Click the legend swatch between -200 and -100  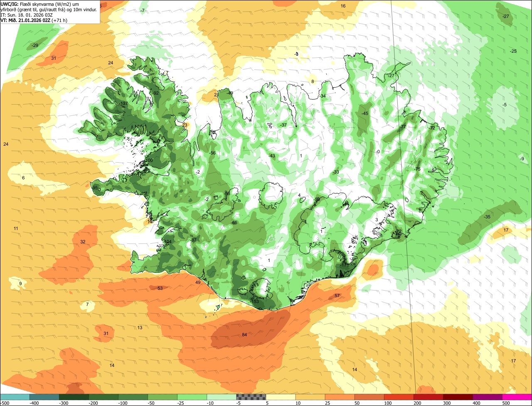coord(103,397)
